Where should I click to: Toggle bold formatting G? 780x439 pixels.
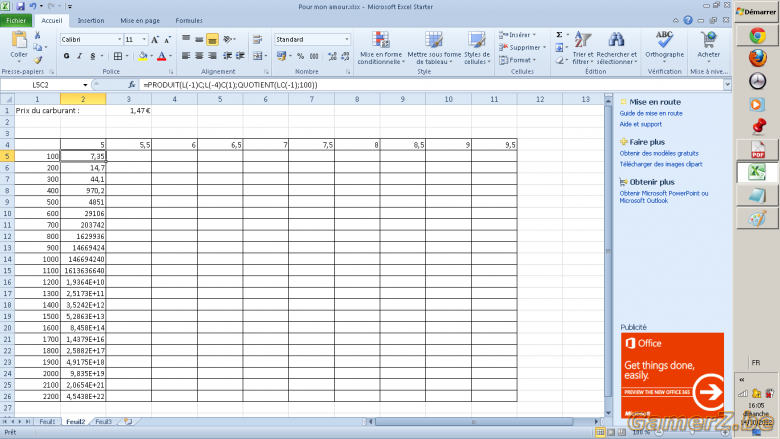click(66, 56)
